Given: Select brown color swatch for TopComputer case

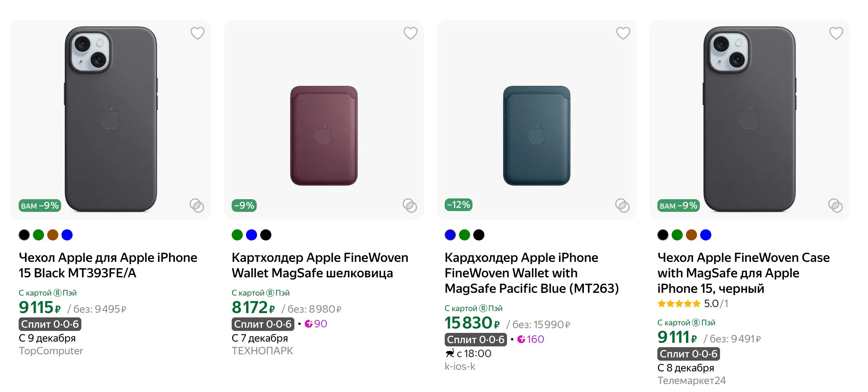Looking at the screenshot, I should tap(53, 235).
